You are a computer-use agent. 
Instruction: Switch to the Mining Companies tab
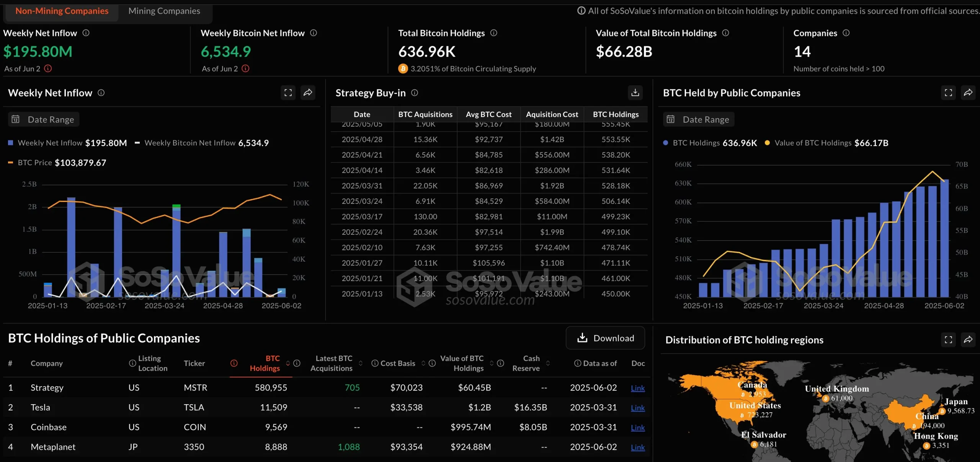(x=164, y=11)
